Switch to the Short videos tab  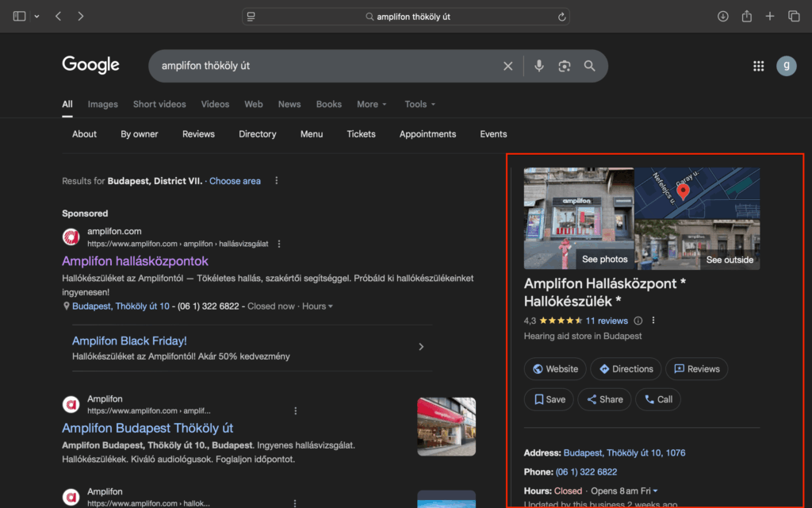[x=159, y=104]
